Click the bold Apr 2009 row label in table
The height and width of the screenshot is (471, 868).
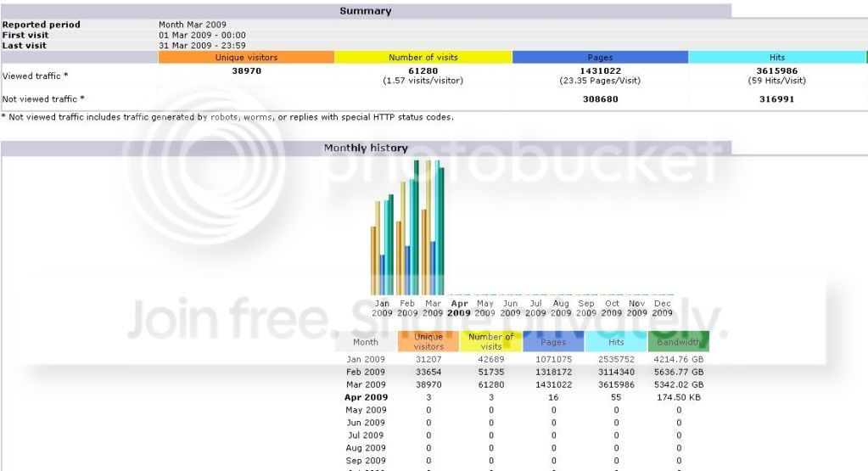click(366, 397)
